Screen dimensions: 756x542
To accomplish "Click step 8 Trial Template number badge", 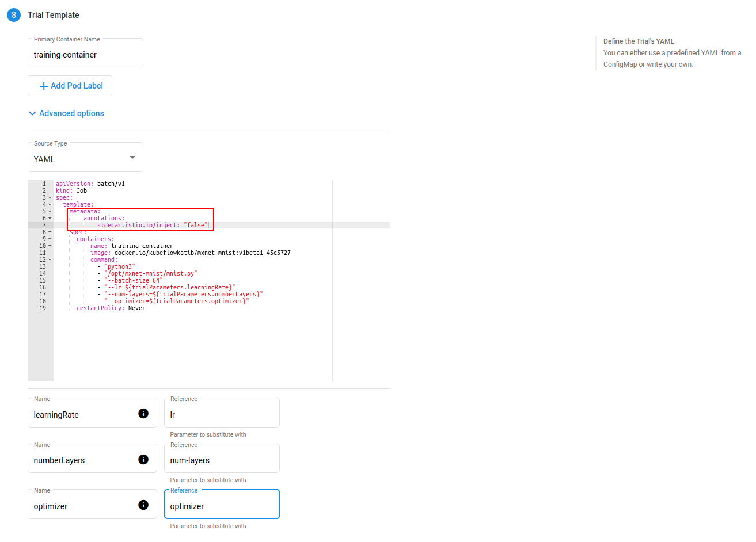I will tap(14, 15).
